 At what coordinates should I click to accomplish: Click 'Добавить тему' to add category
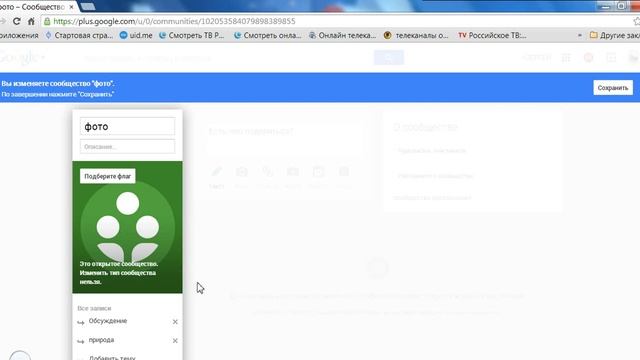(x=112, y=358)
